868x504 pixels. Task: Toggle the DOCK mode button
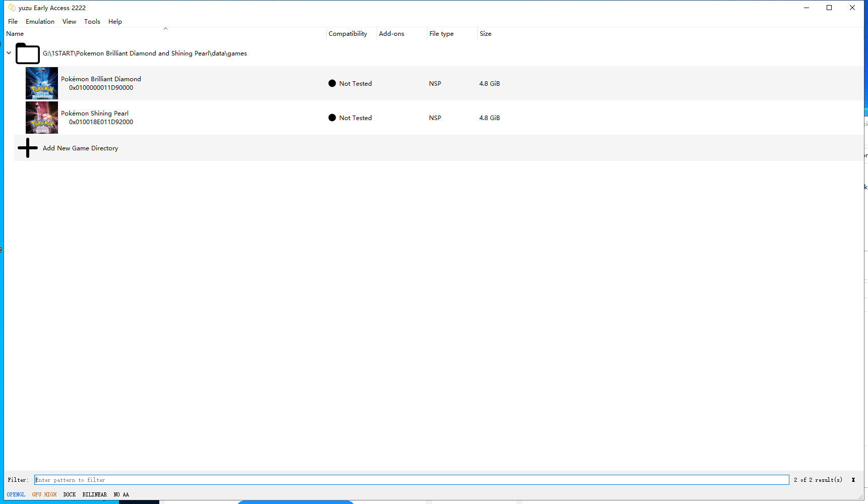point(70,494)
